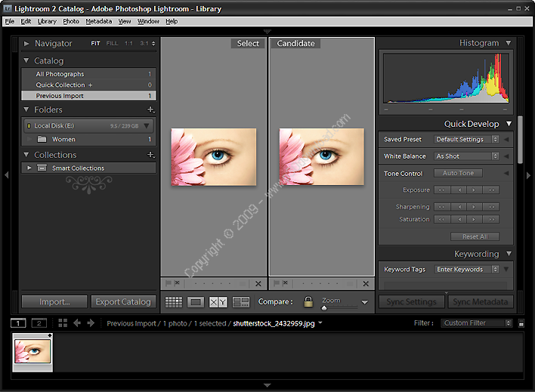Select second monitor window button

click(39, 323)
